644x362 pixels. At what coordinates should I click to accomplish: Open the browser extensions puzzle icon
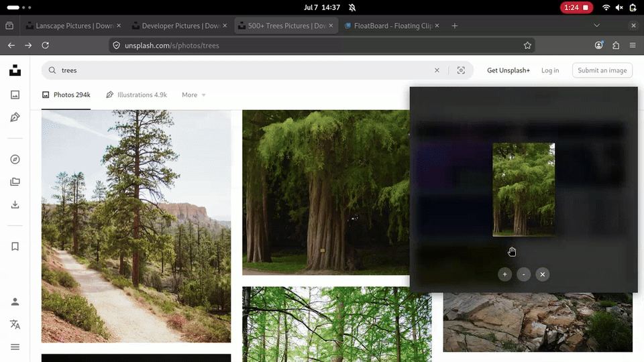click(616, 46)
